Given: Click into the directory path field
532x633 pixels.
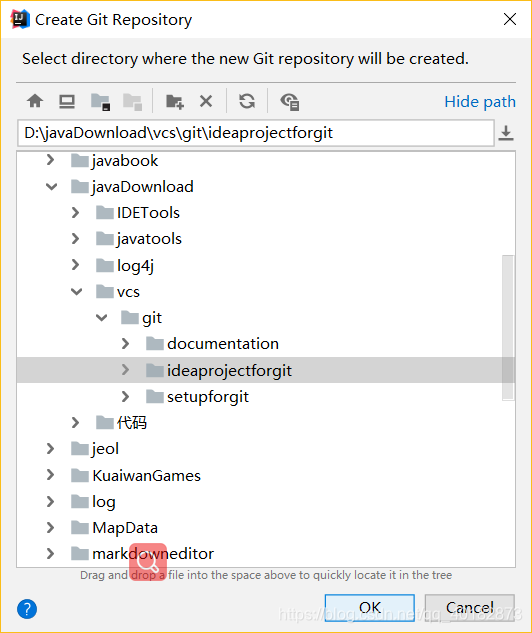Looking at the screenshot, I should pyautogui.click(x=256, y=133).
